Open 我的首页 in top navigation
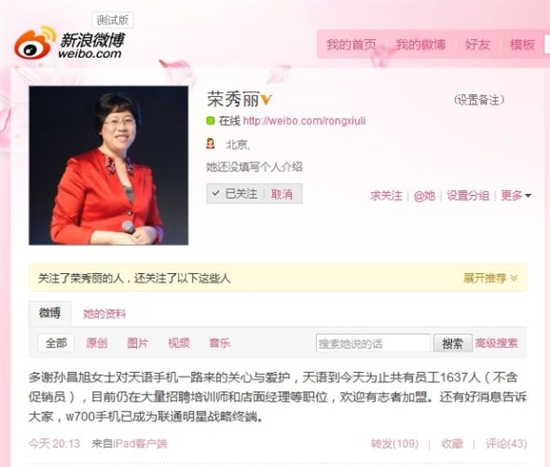Screen dimensions: 550x467 pyautogui.click(x=351, y=45)
